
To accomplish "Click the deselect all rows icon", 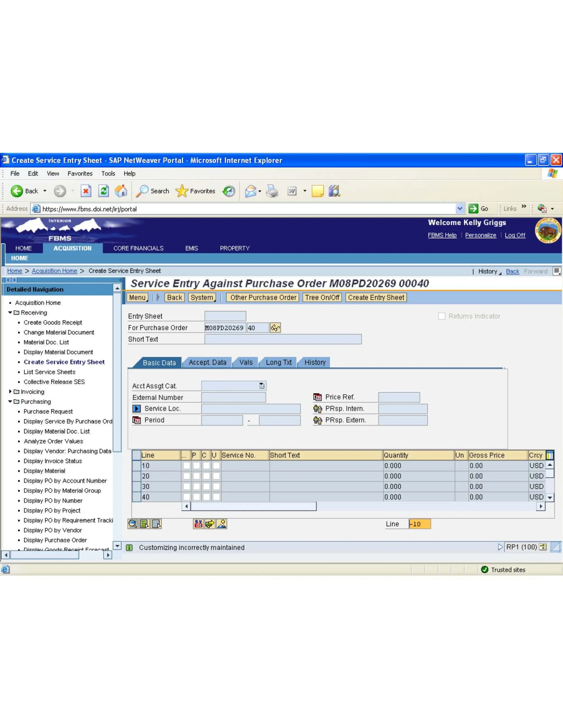I will coord(156,524).
